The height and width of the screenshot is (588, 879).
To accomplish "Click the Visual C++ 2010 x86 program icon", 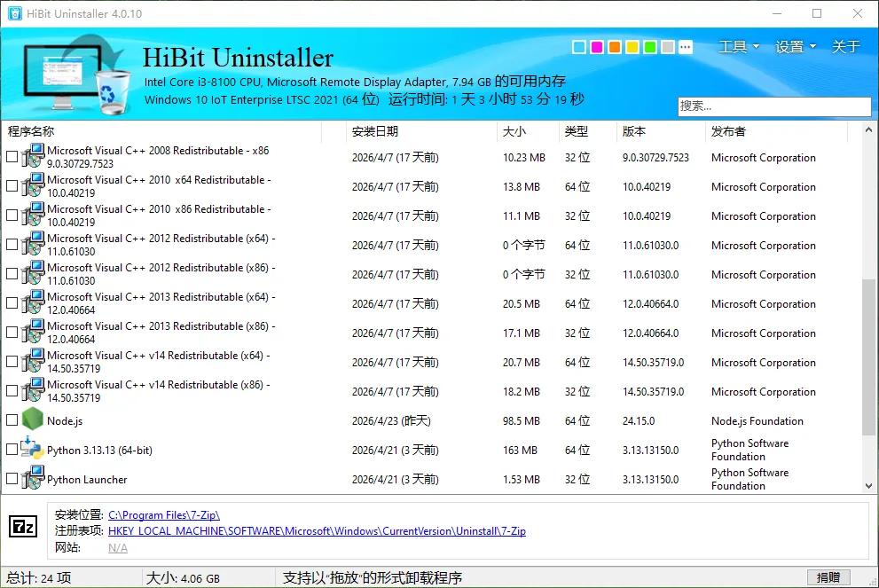I will coord(33,214).
